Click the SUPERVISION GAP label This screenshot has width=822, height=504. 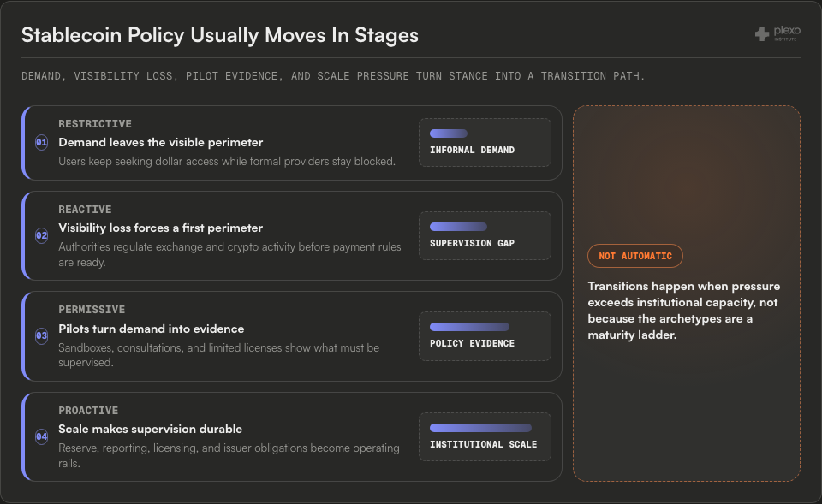(x=472, y=244)
